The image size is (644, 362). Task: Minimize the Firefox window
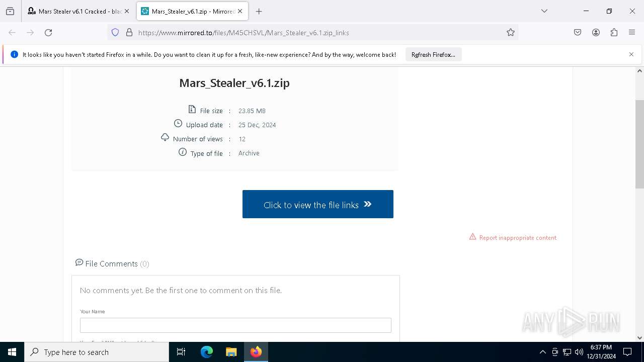pyautogui.click(x=586, y=11)
